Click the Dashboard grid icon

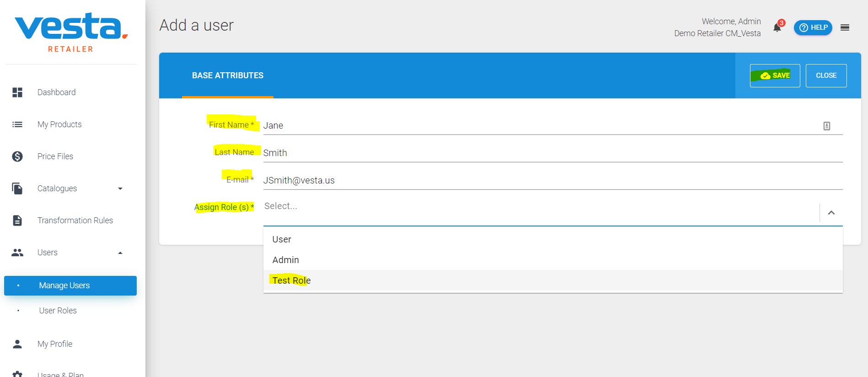click(17, 92)
